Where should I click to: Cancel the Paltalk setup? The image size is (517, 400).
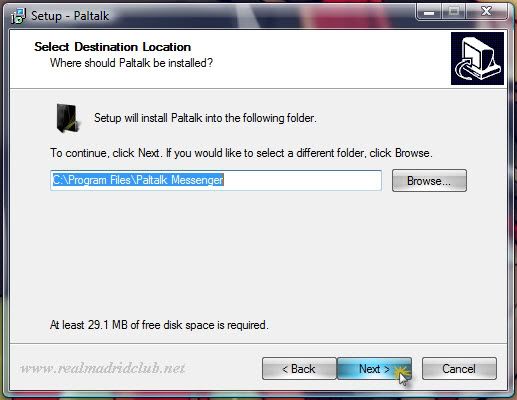coord(459,369)
